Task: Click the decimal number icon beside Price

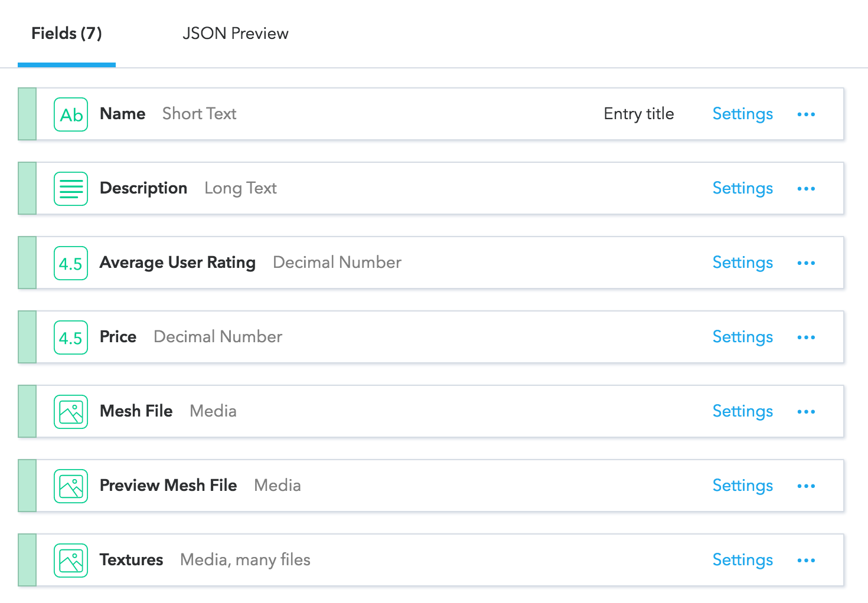Action: coord(71,337)
